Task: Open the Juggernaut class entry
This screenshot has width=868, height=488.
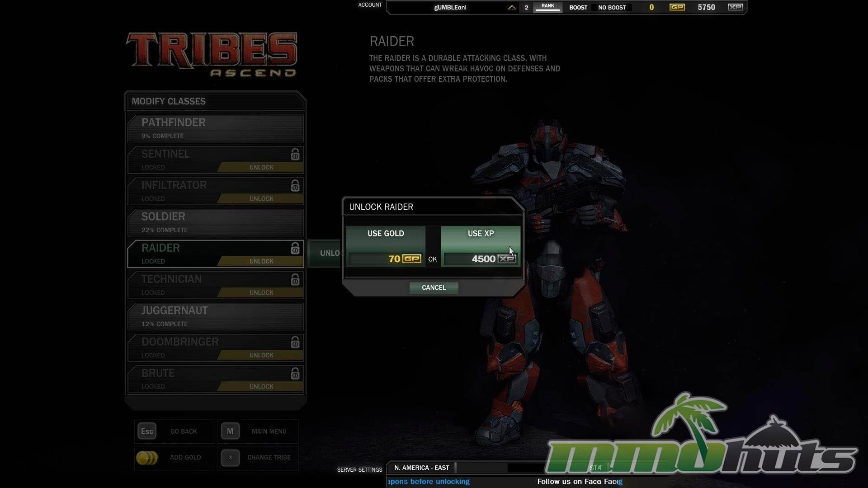Action: click(x=216, y=316)
